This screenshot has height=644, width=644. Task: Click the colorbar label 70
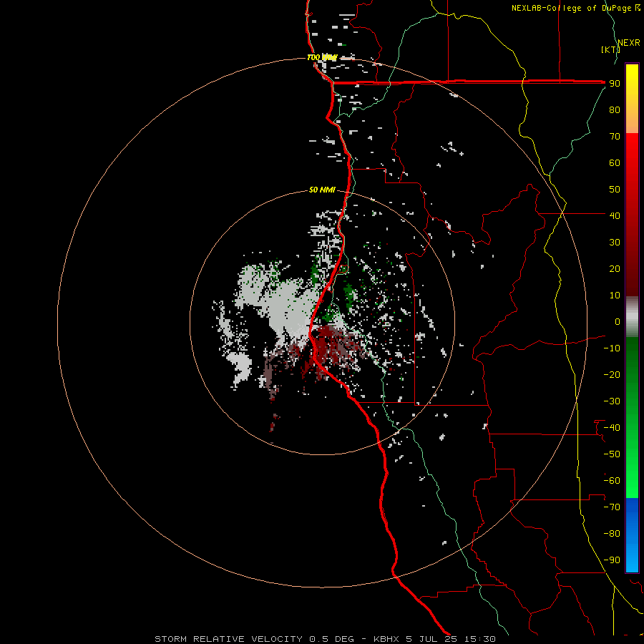click(615, 137)
